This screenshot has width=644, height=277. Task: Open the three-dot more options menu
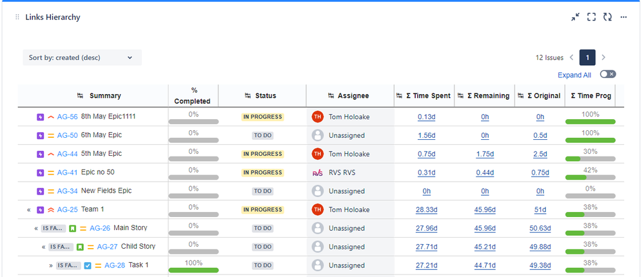tap(623, 17)
